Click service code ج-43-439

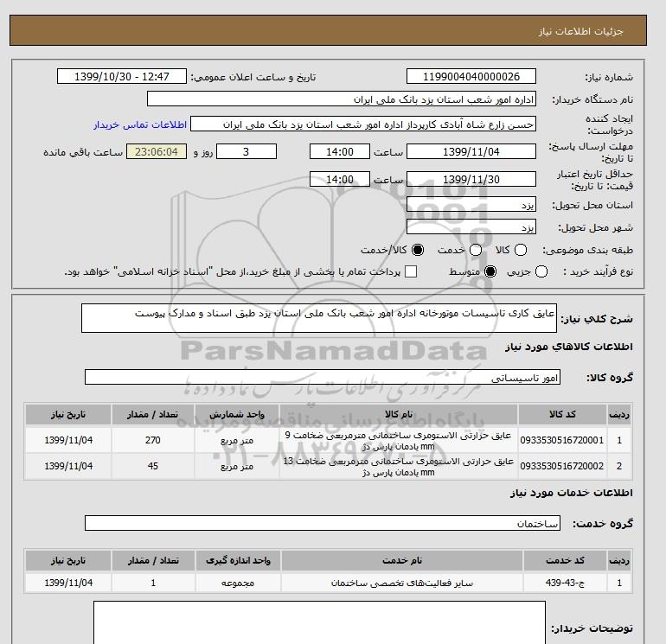click(x=565, y=583)
